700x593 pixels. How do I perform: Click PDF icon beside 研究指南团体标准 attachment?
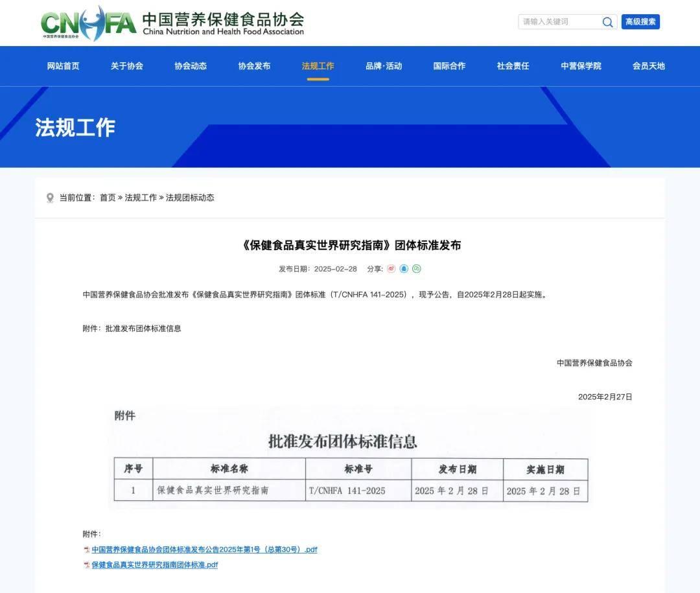click(87, 565)
